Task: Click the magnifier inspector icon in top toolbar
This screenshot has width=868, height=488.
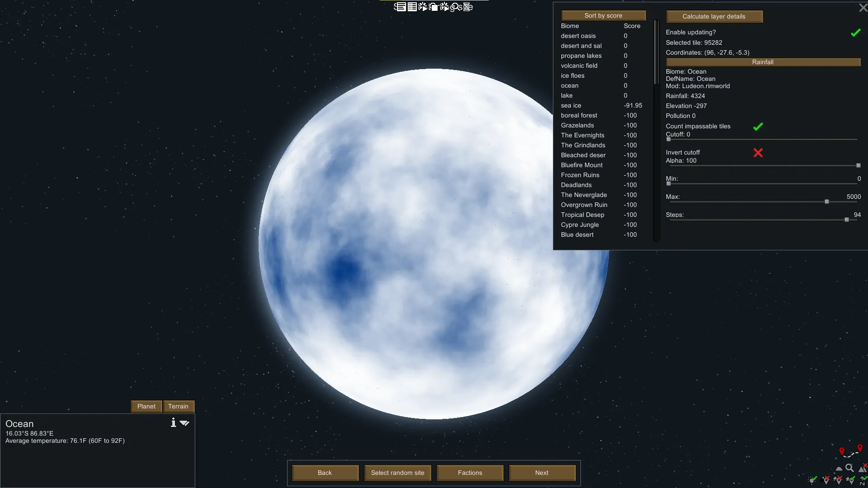Action: click(x=456, y=7)
